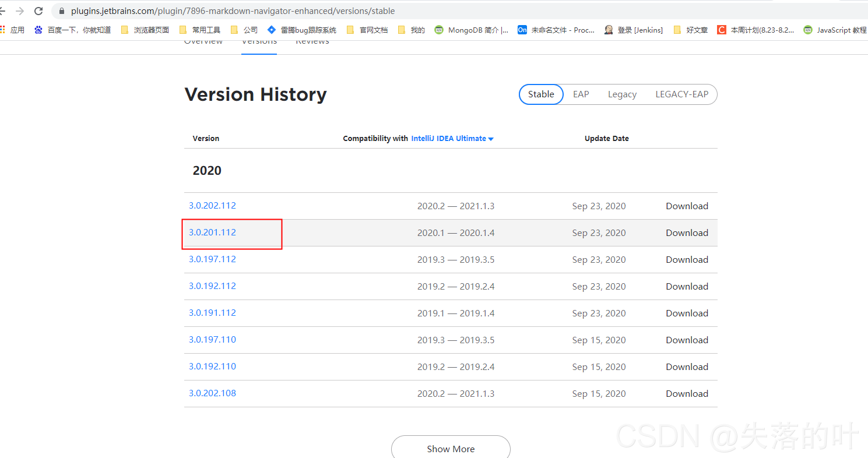Download version 3.0.201.112
The width and height of the screenshot is (868, 458).
pyautogui.click(x=687, y=233)
